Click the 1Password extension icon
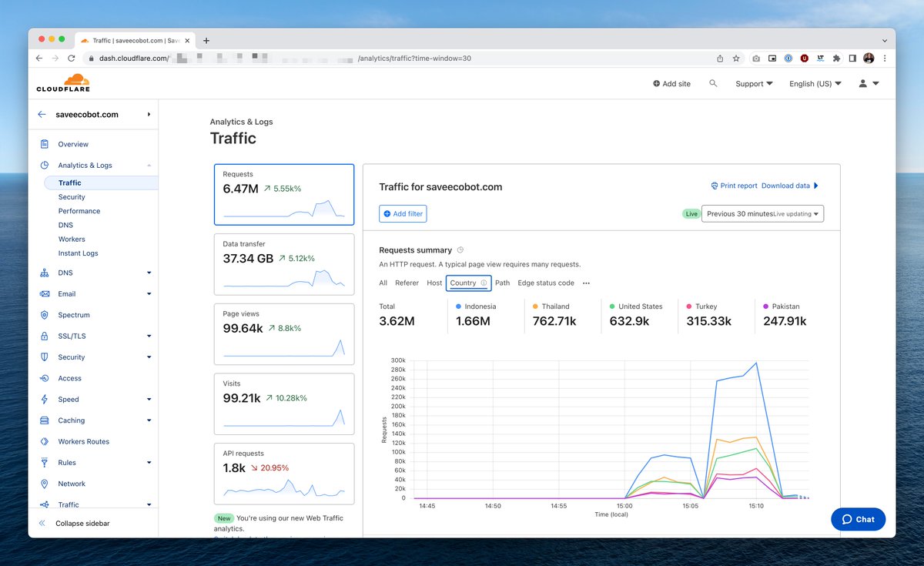Viewport: 924px width, 566px height. (788, 58)
